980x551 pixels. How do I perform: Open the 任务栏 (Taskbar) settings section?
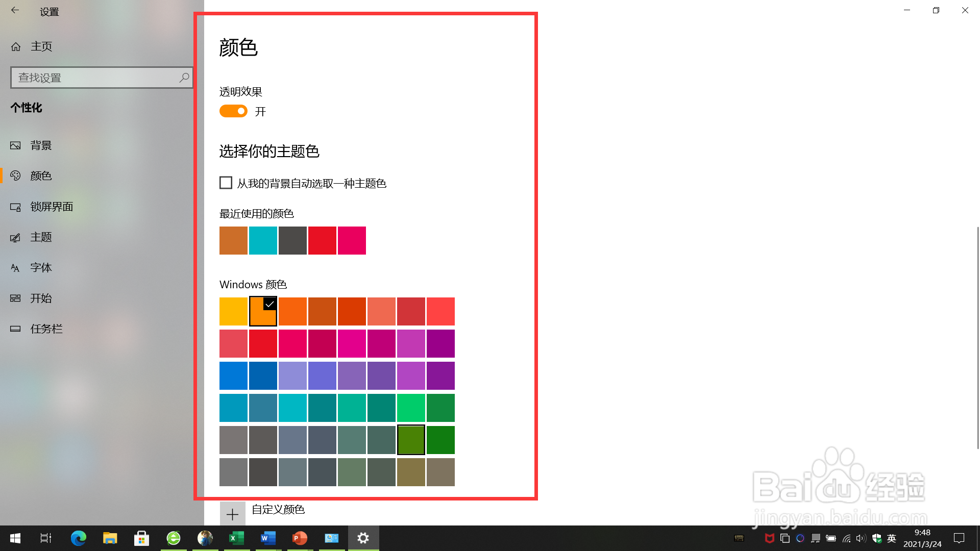coord(46,329)
